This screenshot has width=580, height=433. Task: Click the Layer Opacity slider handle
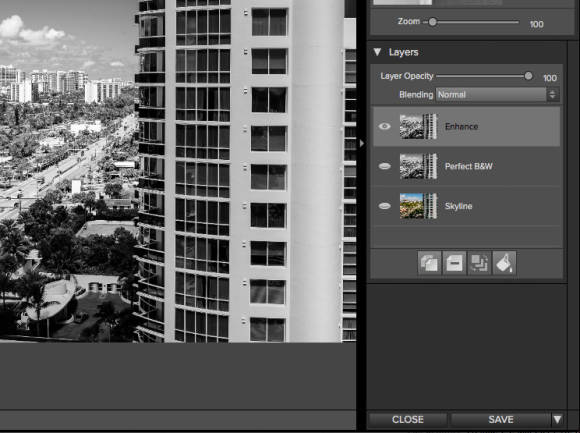point(529,76)
